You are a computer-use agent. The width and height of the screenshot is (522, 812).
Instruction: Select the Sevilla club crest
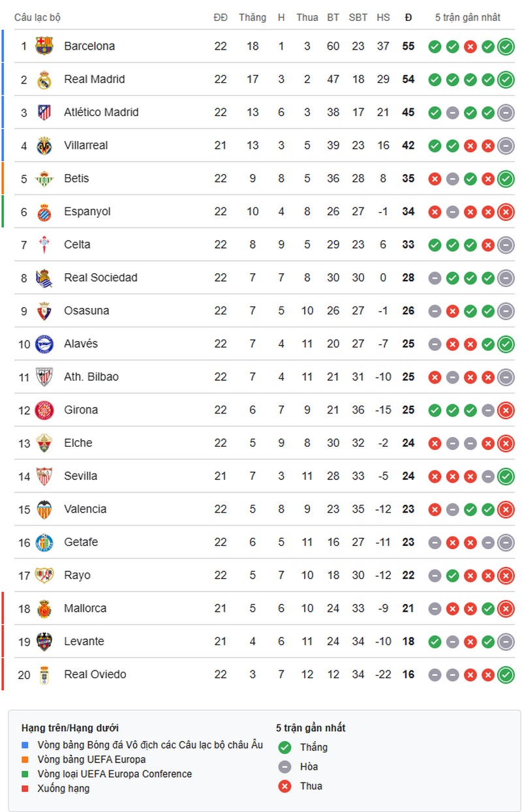point(44,476)
